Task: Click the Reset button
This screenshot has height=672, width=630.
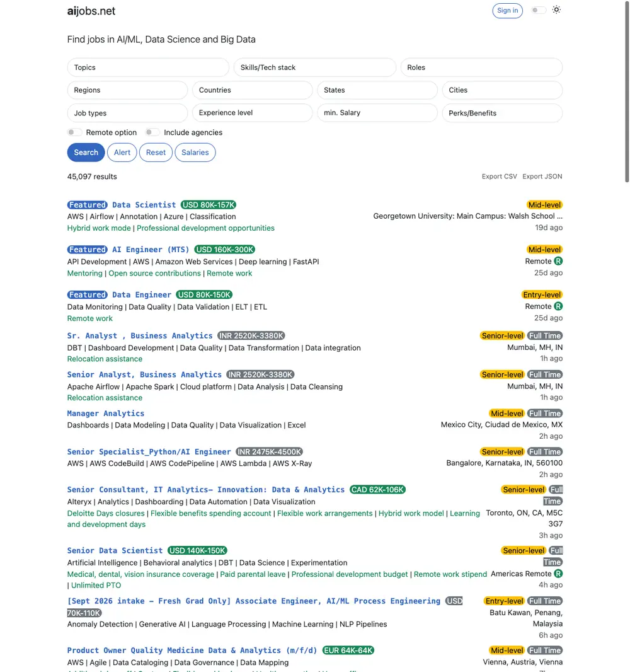Action: tap(156, 153)
